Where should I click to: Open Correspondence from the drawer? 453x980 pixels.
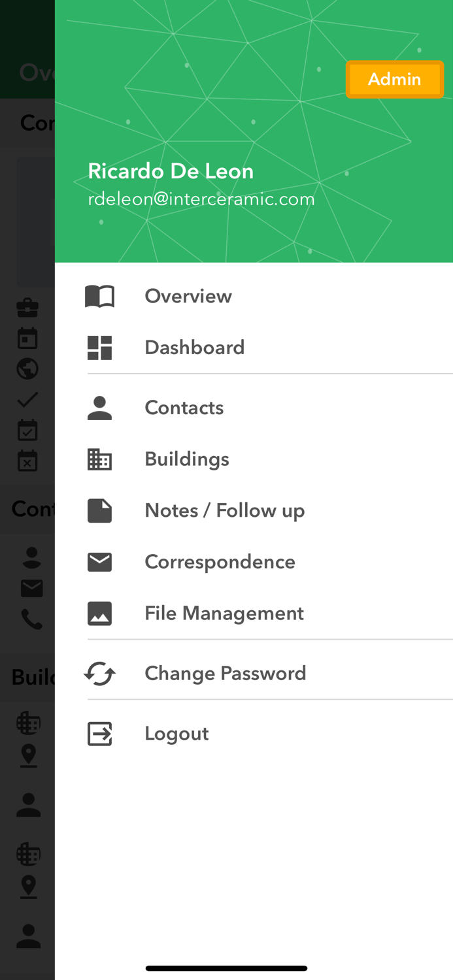(x=220, y=562)
